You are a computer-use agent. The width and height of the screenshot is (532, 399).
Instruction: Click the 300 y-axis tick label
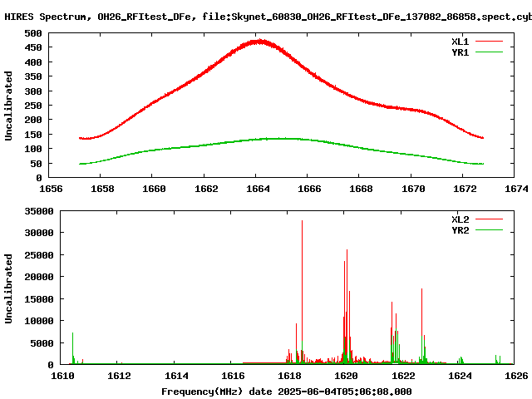click(33, 91)
